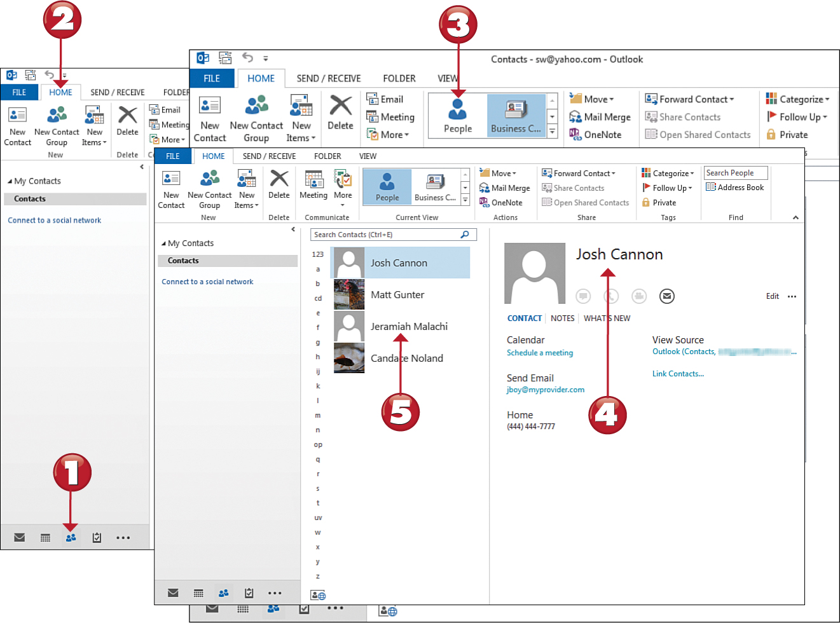Click Share Contacts in front window
Viewport: 840px width, 623px height.
pos(573,188)
